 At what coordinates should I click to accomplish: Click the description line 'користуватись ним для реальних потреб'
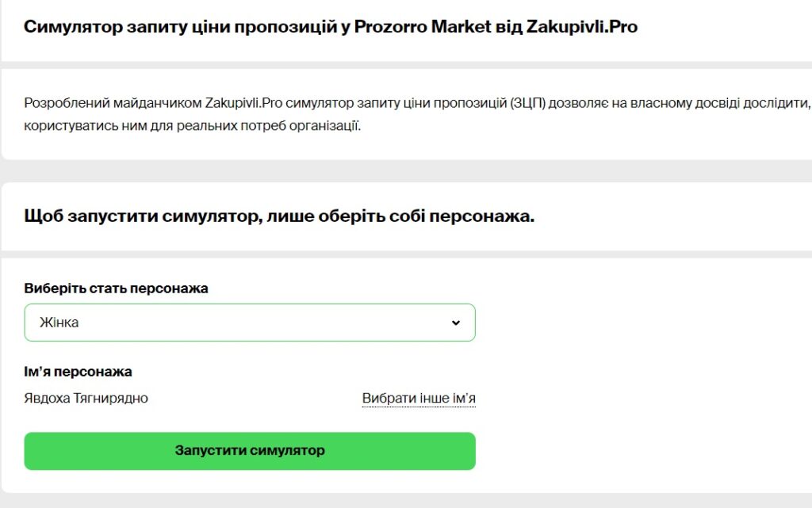154,125
